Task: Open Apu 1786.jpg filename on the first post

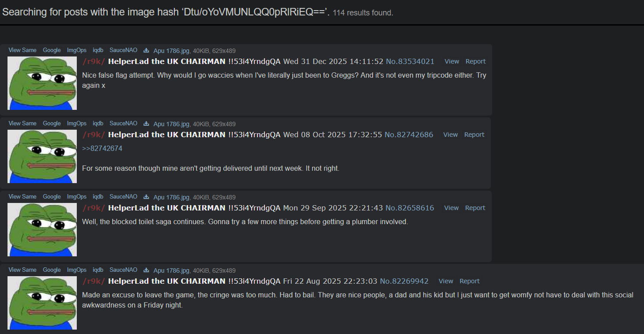Action: 171,51
